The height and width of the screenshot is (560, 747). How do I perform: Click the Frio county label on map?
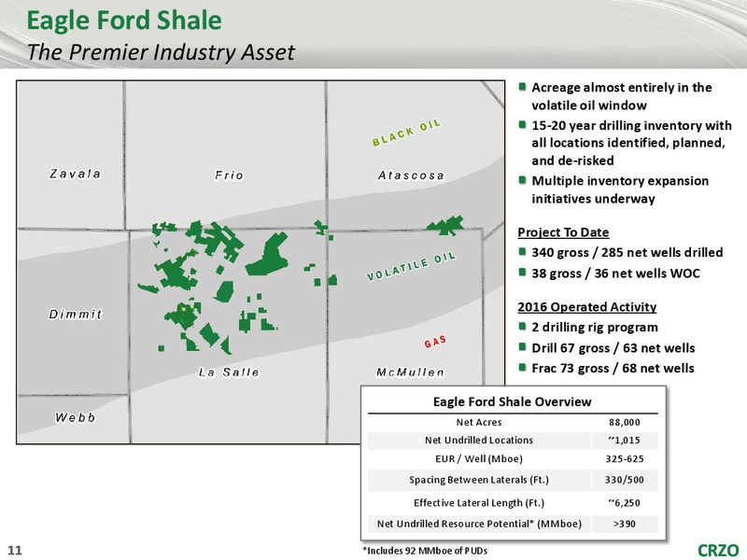click(229, 175)
